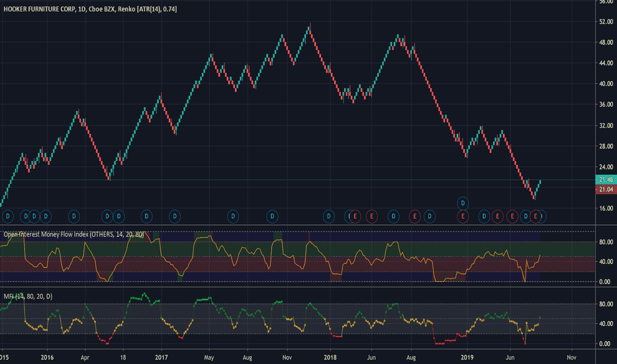Select the leftmost D dividend marker

point(7,216)
